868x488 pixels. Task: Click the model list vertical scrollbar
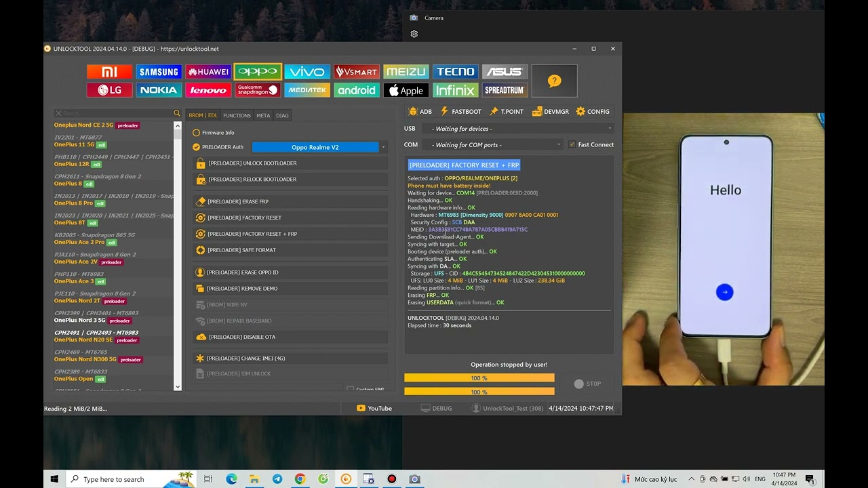[178, 255]
